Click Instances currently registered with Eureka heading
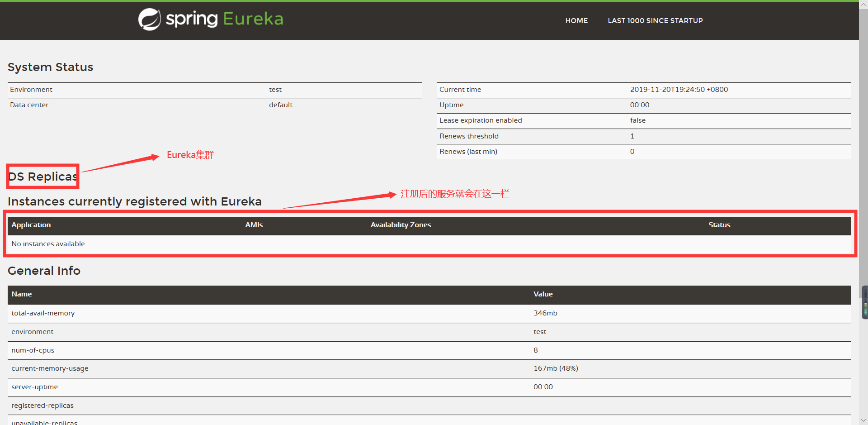Viewport: 868px width, 425px height. tap(135, 201)
